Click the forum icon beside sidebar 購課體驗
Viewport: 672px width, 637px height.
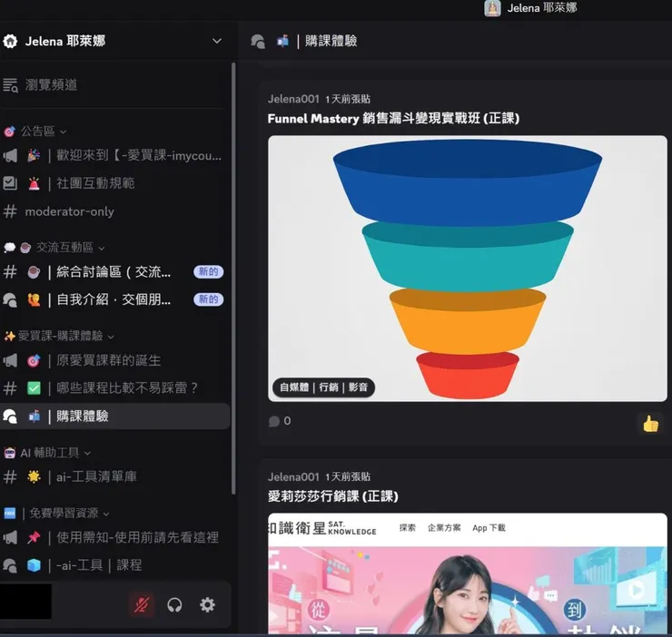click(x=10, y=416)
